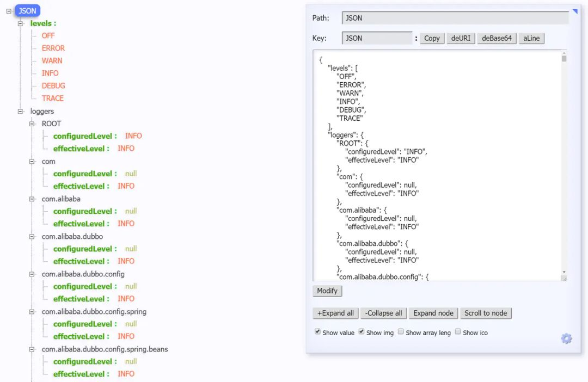Open settings using the gear icon
Viewport: 588px width, 382px height.
(x=566, y=338)
